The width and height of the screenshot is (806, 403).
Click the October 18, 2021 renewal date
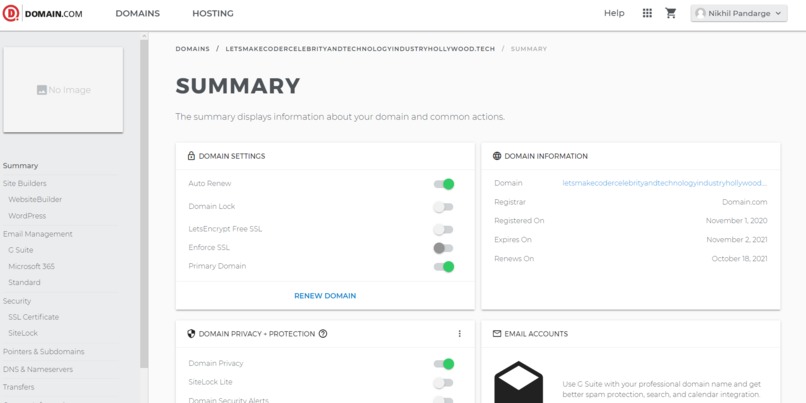click(739, 259)
